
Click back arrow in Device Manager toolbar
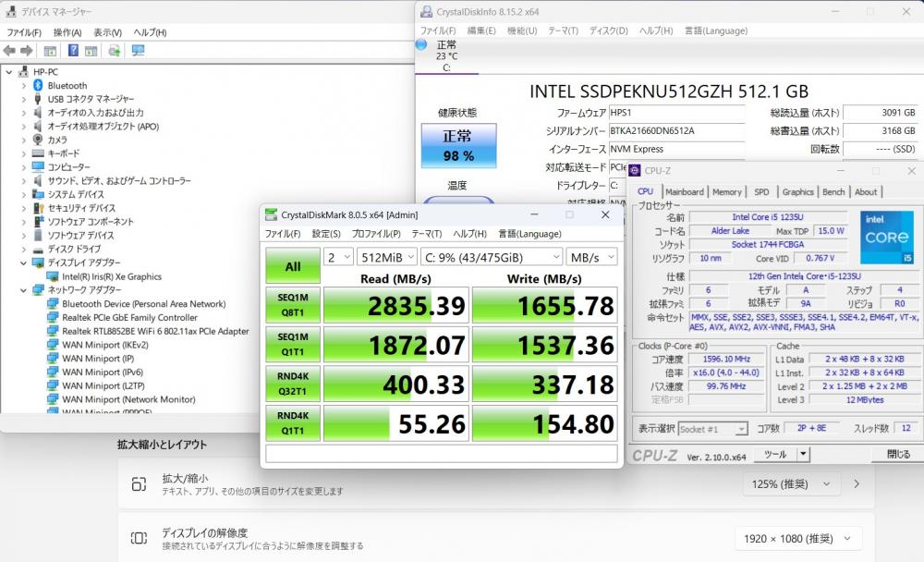pyautogui.click(x=9, y=51)
